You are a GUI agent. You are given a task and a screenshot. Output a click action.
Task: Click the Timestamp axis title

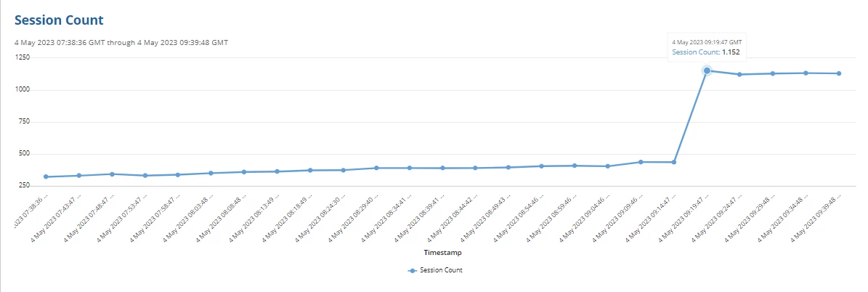443,252
